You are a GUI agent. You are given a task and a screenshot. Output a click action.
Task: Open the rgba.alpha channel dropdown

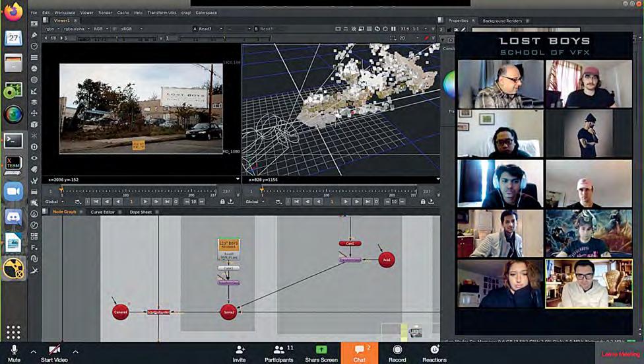pyautogui.click(x=77, y=29)
